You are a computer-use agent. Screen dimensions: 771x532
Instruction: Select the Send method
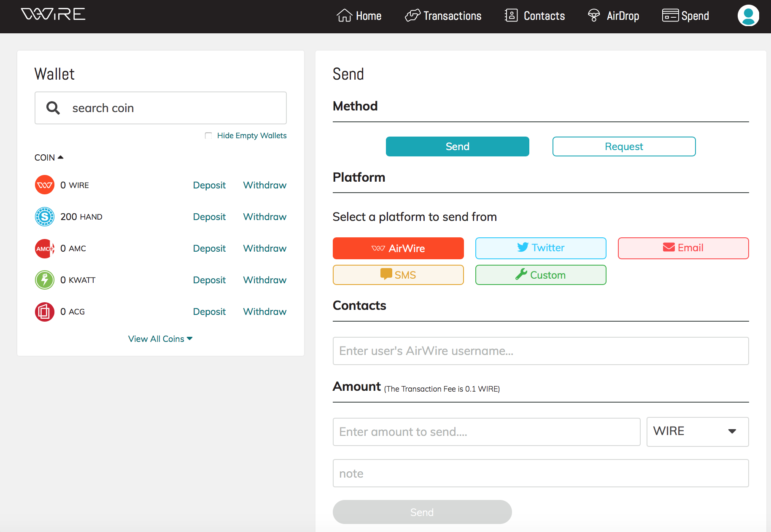[458, 146]
